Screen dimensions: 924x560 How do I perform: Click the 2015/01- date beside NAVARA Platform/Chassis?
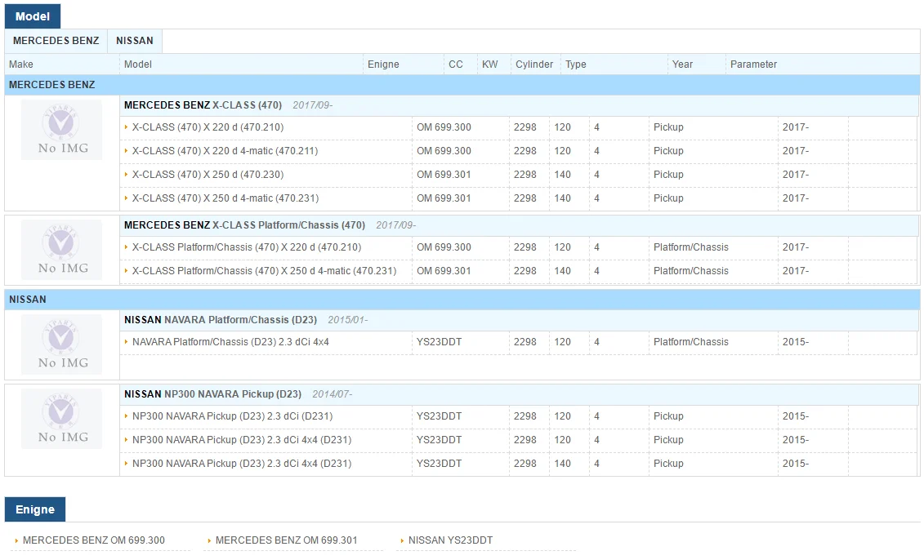pos(348,320)
